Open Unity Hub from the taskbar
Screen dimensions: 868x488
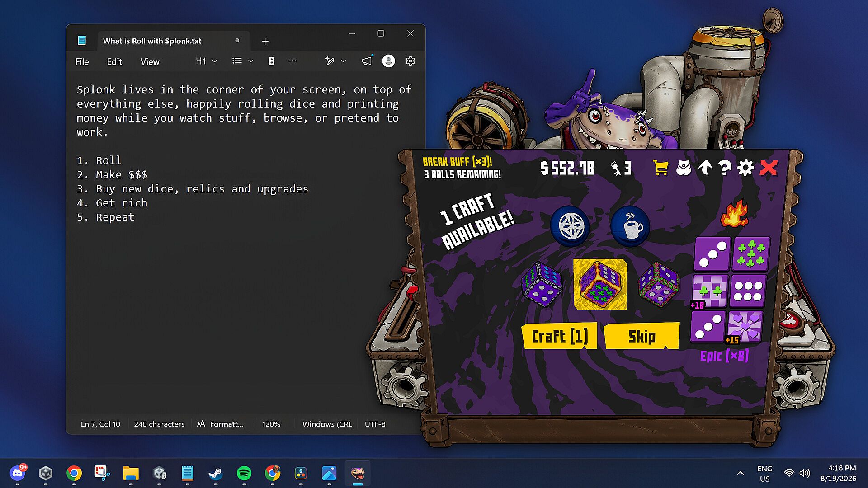coord(46,473)
